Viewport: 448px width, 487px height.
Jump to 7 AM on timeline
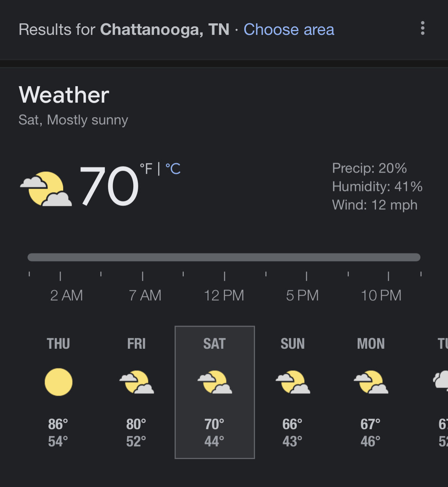145,295
